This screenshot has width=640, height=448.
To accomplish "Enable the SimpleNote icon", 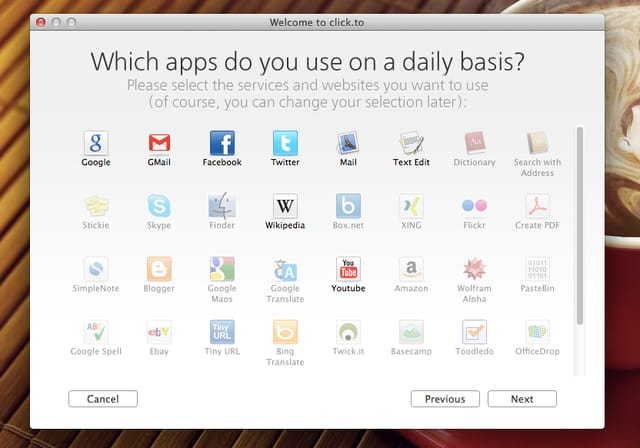I will pos(96,269).
